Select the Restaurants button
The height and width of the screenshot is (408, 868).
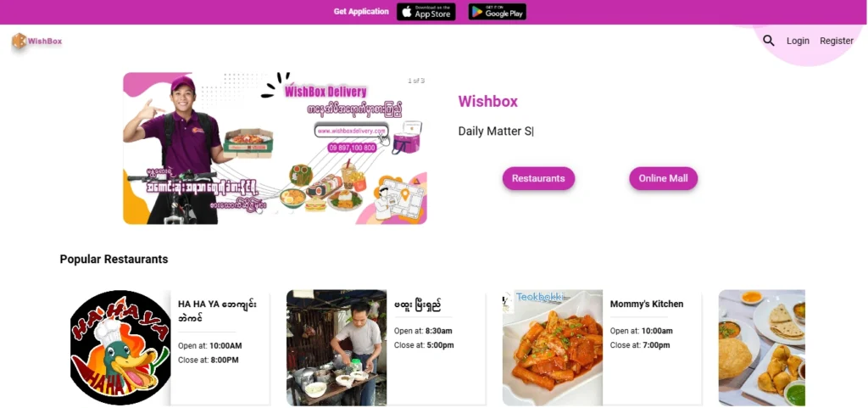[x=538, y=178]
